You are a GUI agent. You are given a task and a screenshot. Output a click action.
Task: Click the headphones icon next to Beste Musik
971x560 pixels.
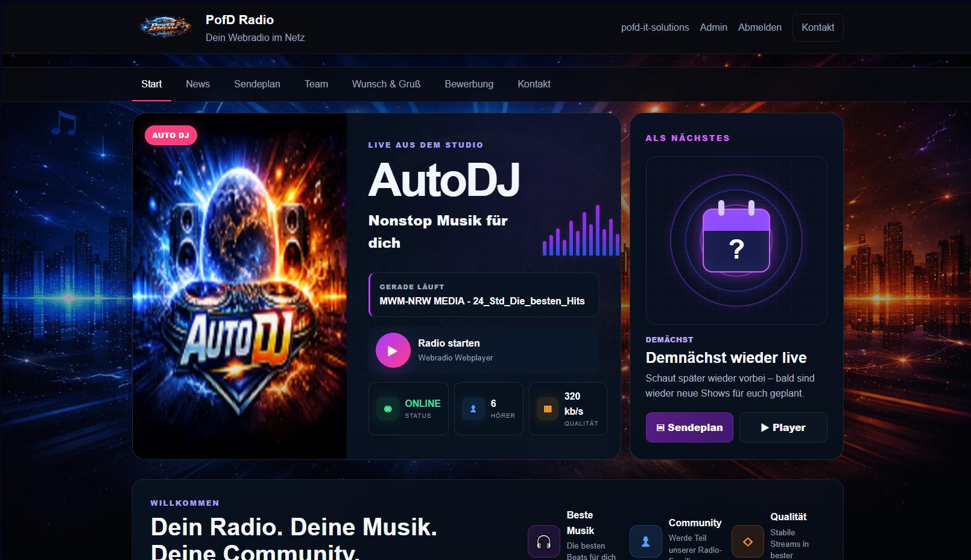point(544,541)
